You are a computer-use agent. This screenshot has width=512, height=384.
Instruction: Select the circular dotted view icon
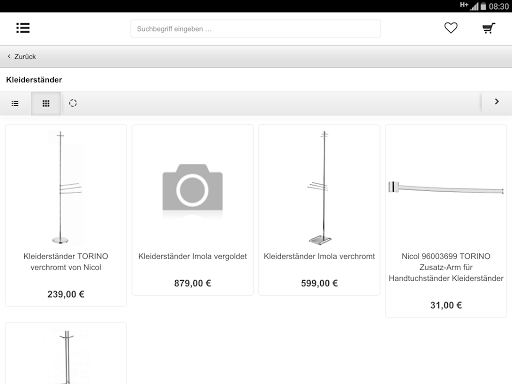click(x=73, y=103)
